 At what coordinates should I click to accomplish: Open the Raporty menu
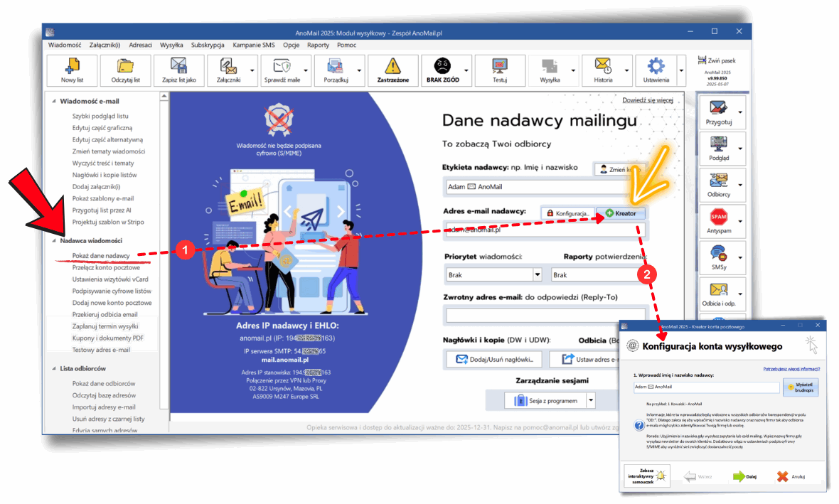coord(318,45)
